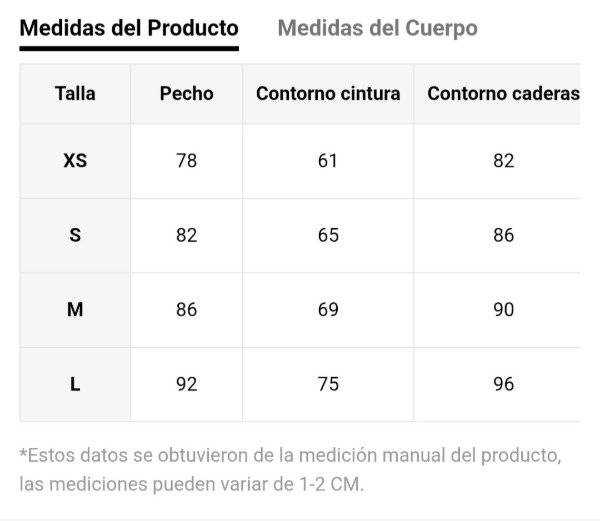Pick the L size row label
The height and width of the screenshot is (521, 600).
75,384
